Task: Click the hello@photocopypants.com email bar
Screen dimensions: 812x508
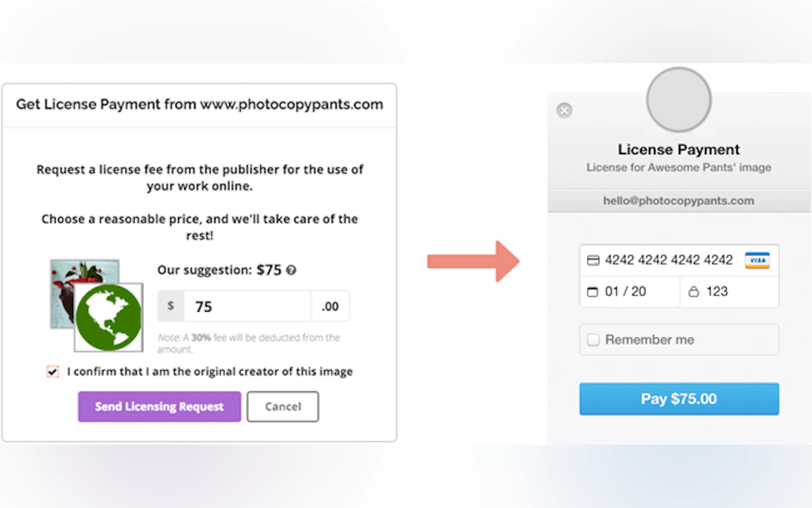Action: coord(679,201)
